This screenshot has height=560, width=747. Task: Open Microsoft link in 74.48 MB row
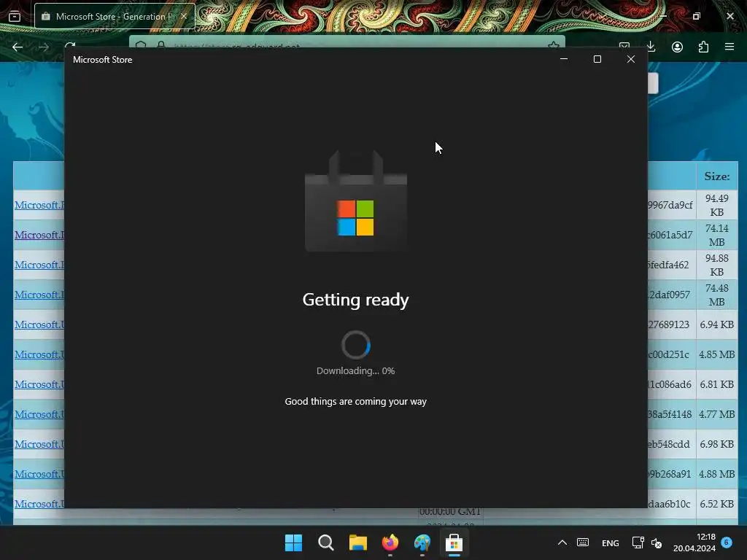39,295
